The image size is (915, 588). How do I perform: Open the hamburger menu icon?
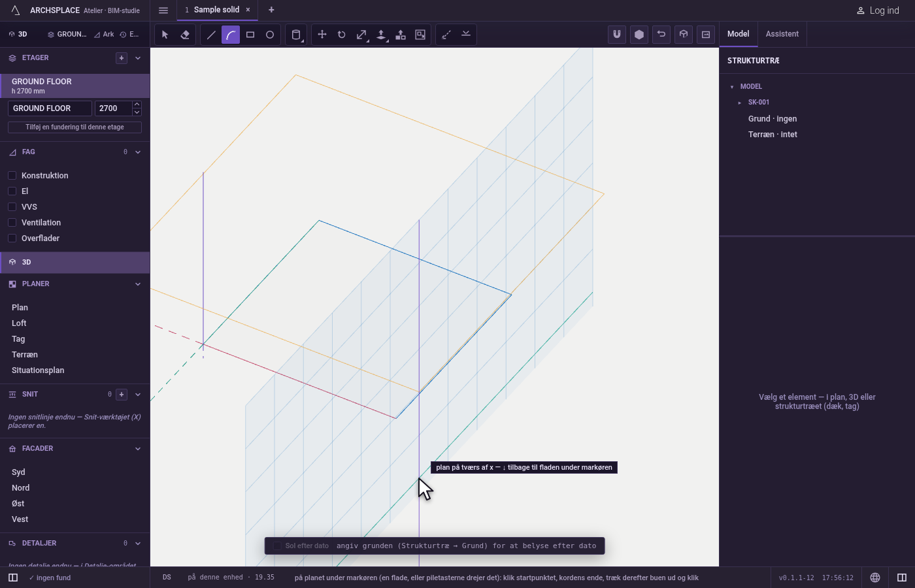(x=163, y=10)
